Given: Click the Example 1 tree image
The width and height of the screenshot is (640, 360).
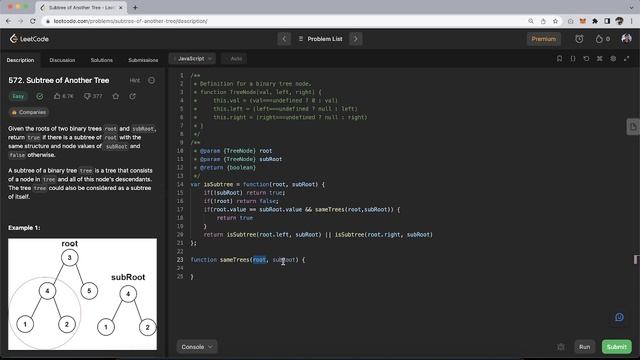Looking at the screenshot, I should pos(82,294).
